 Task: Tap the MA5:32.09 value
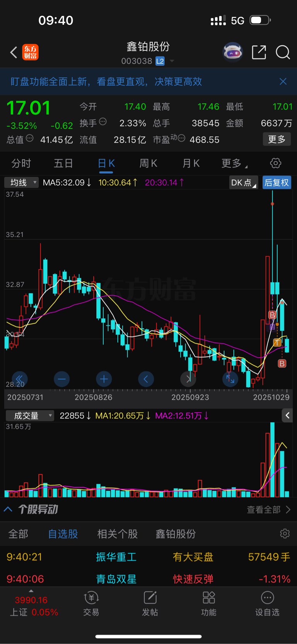pos(67,183)
